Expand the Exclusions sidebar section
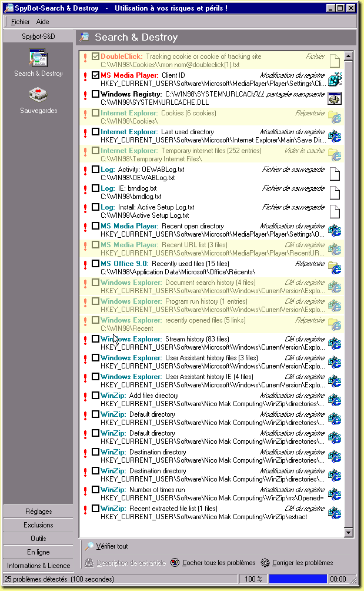 38,525
